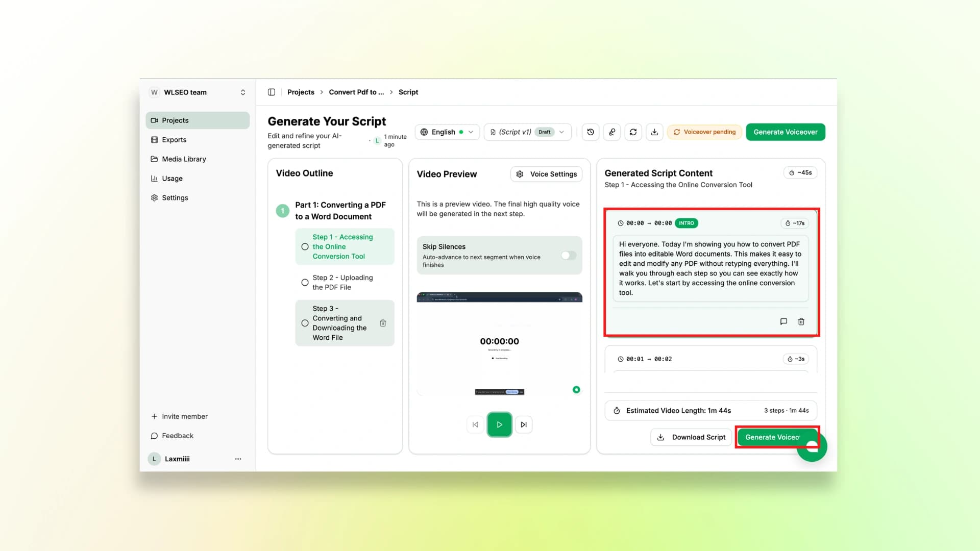Open the English language dropdown

[x=447, y=132]
